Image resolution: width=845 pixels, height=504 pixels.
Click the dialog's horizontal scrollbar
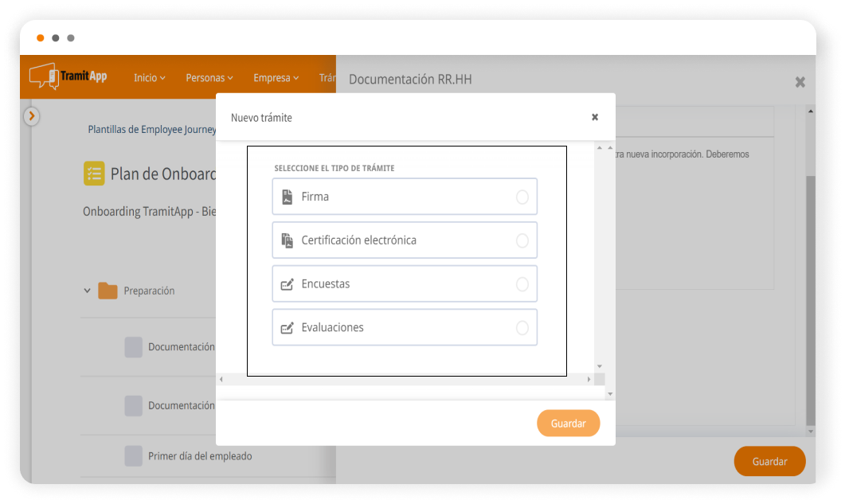point(405,380)
